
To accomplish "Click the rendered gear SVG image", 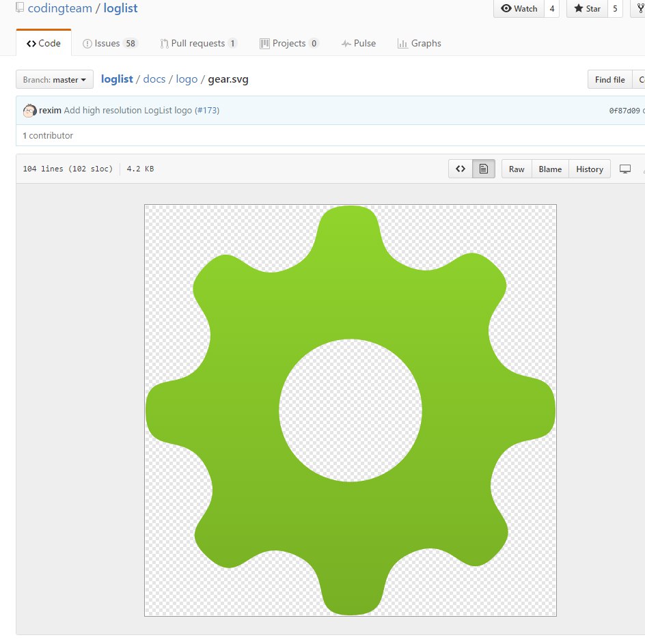I will (x=351, y=410).
